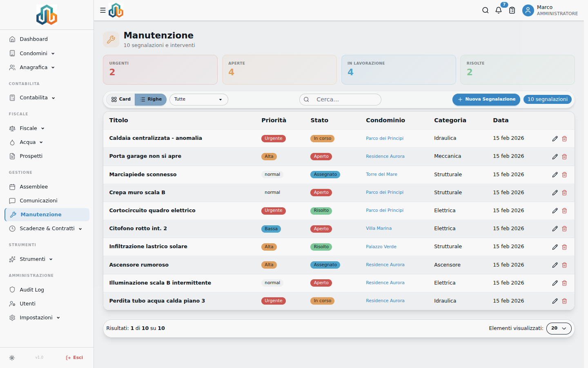Edit Infiltrazione lastrico solare entry
The image size is (588, 368).
coord(555,247)
